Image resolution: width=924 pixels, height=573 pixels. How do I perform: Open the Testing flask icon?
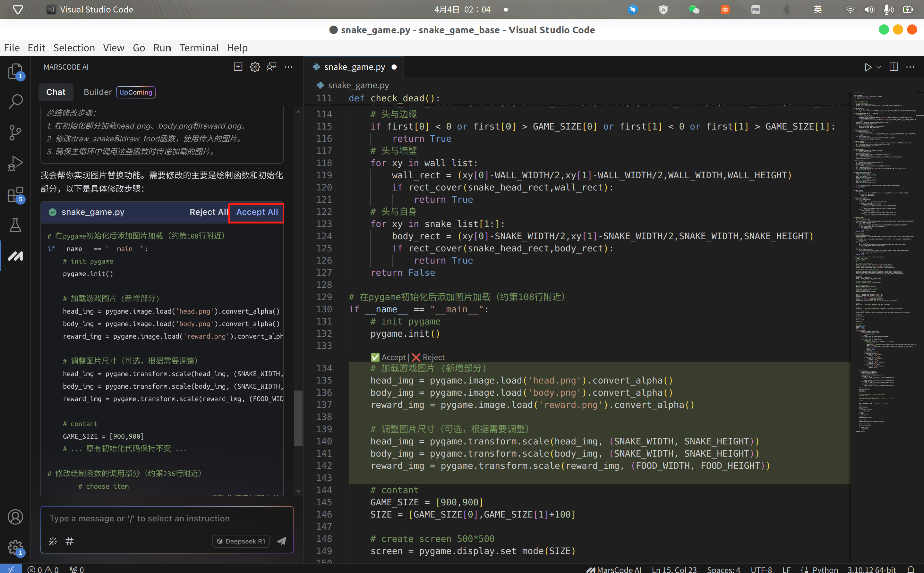click(15, 225)
